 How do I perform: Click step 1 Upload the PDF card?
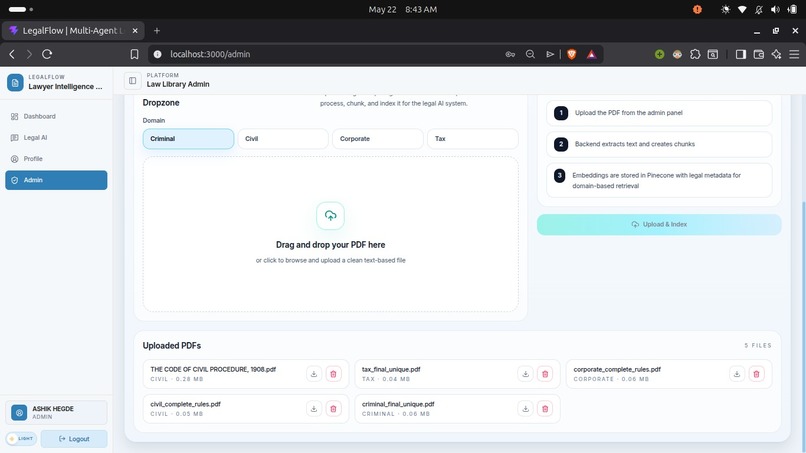659,113
